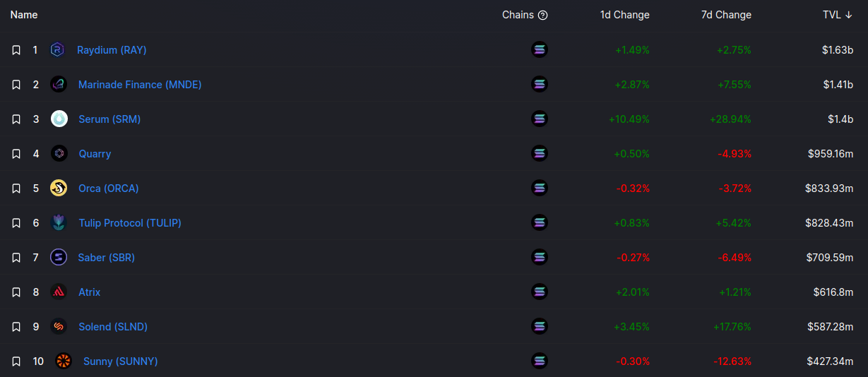The image size is (868, 377).
Task: Open the Tulip Protocol (TULIP) link
Action: (x=130, y=223)
